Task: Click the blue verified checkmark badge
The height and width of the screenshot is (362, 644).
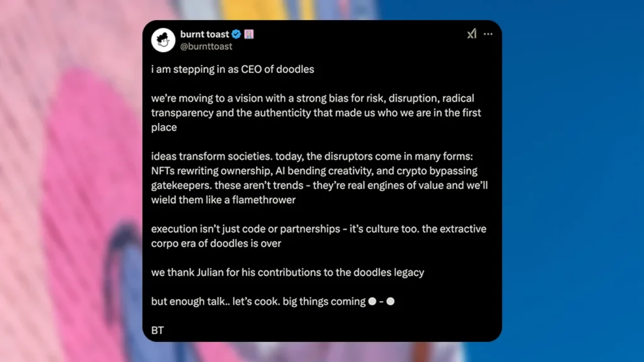Action: pos(236,34)
